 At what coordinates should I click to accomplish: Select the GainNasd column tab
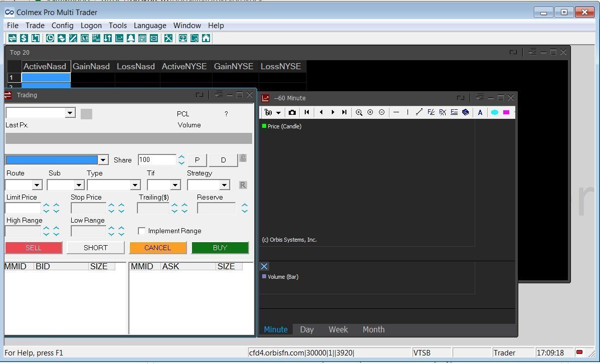point(91,67)
